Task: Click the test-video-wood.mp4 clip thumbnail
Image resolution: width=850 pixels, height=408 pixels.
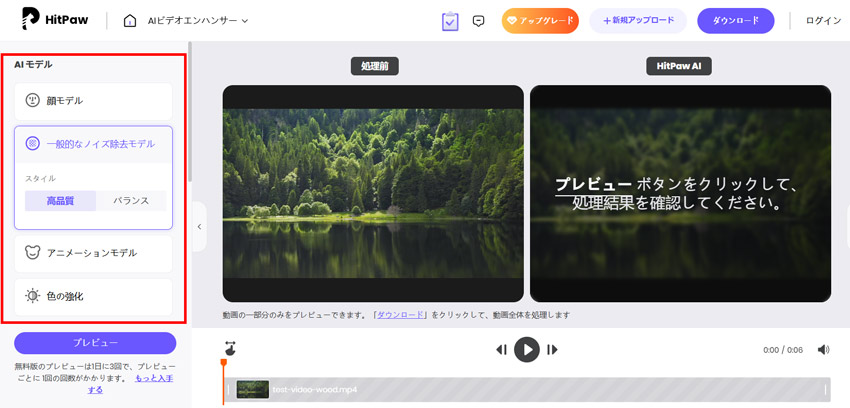Action: [253, 389]
